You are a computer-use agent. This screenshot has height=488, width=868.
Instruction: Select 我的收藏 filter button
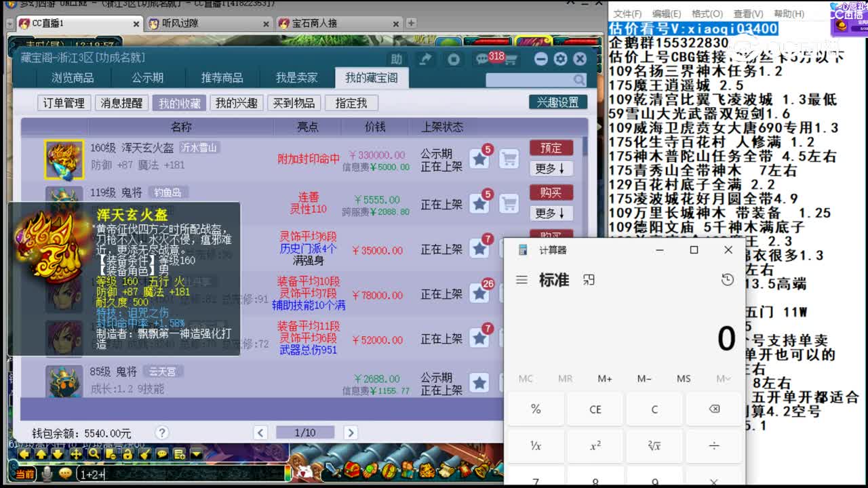pyautogui.click(x=180, y=103)
